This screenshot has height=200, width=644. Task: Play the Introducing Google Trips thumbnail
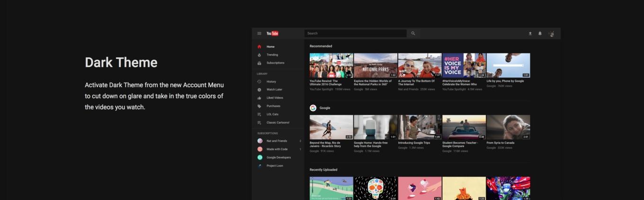(420, 127)
